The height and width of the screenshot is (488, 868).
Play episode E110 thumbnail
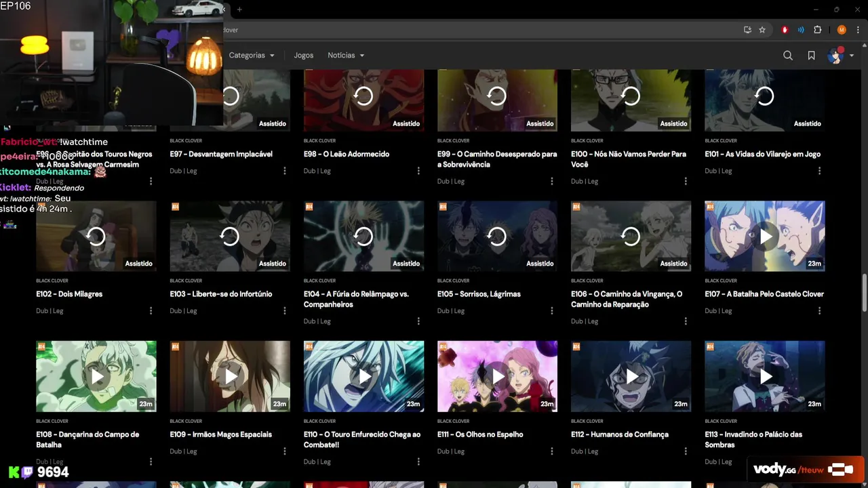pyautogui.click(x=363, y=376)
